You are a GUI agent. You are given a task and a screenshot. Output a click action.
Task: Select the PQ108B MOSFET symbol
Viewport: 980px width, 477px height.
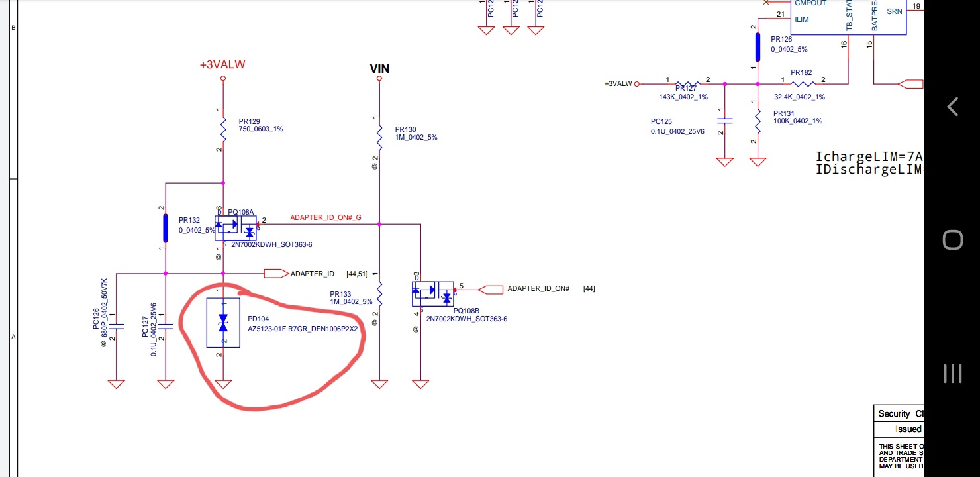click(433, 293)
